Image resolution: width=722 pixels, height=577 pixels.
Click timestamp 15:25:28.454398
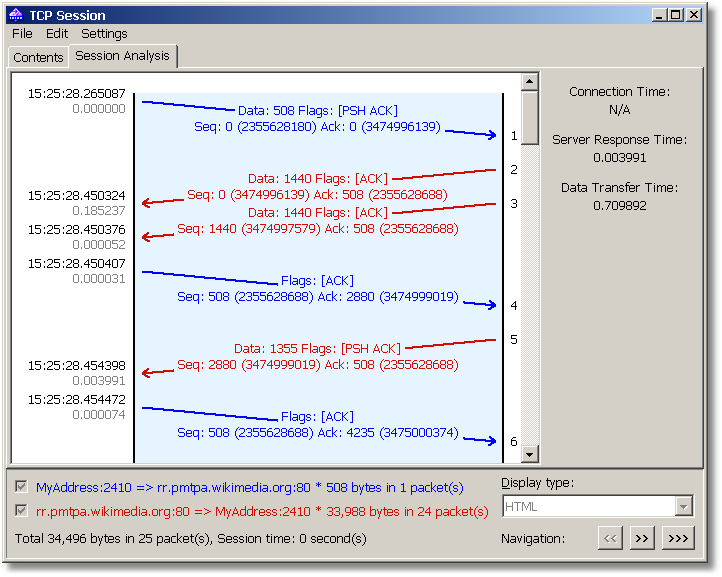76,366
